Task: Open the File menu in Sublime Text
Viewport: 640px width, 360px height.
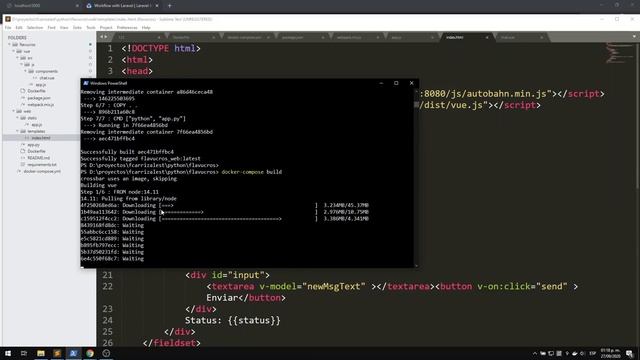Action: point(8,27)
